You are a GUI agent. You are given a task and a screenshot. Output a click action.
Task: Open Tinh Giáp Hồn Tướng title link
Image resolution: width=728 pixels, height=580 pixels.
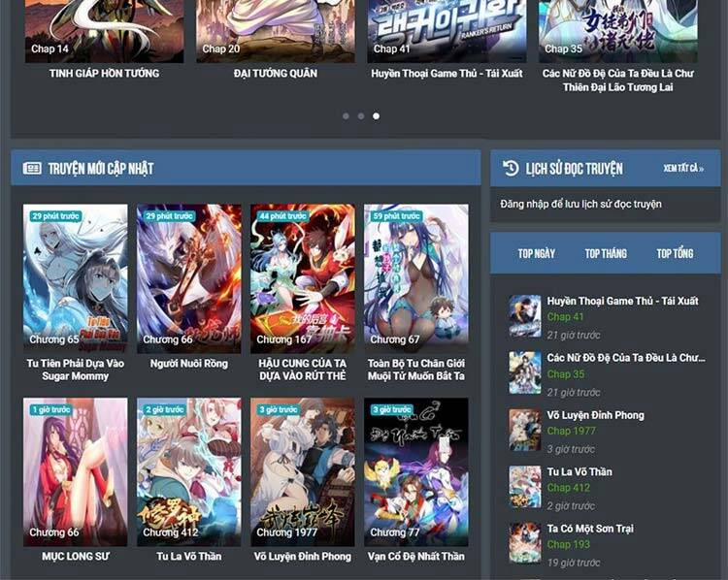(x=104, y=74)
